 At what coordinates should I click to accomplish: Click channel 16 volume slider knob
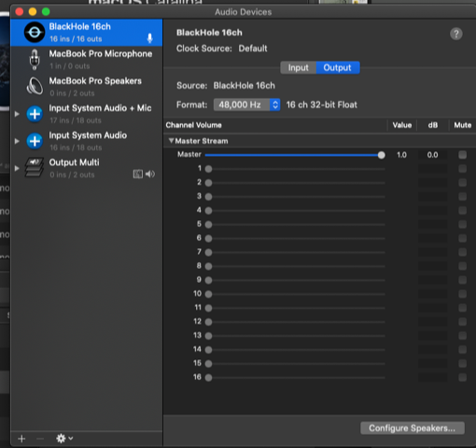pos(208,378)
